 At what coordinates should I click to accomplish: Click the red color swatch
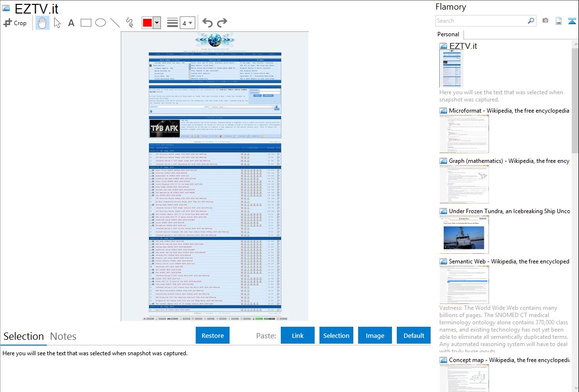[147, 23]
